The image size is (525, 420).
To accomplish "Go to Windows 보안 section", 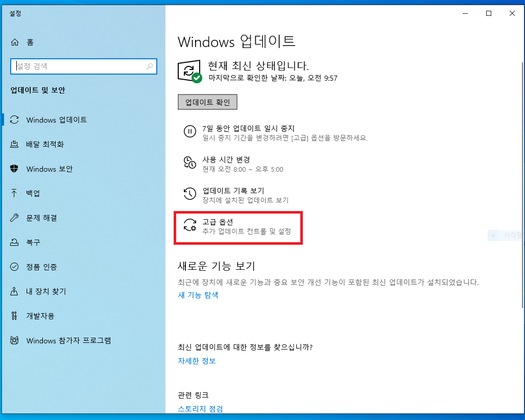I will [50, 169].
